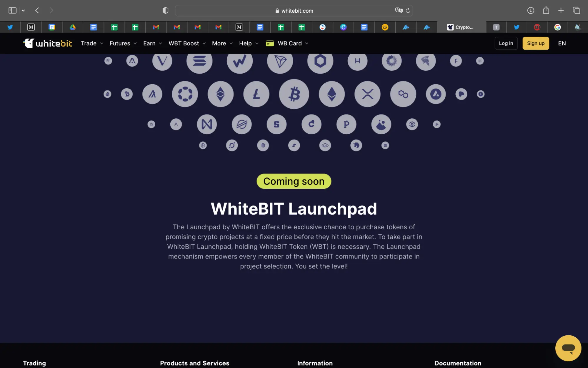This screenshot has height=368, width=588.
Task: Click the large Bitcoin coin icon
Action: [294, 94]
